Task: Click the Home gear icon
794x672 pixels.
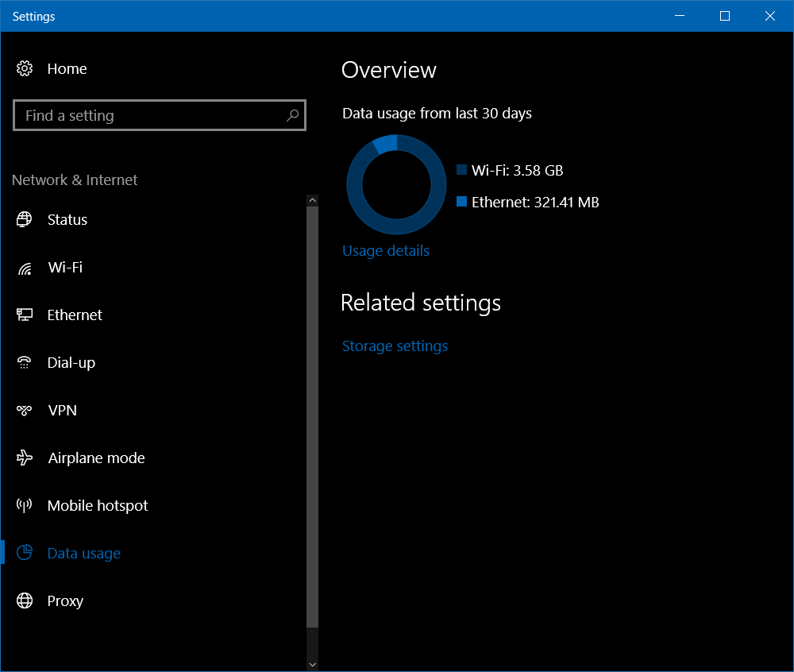Action: point(25,69)
